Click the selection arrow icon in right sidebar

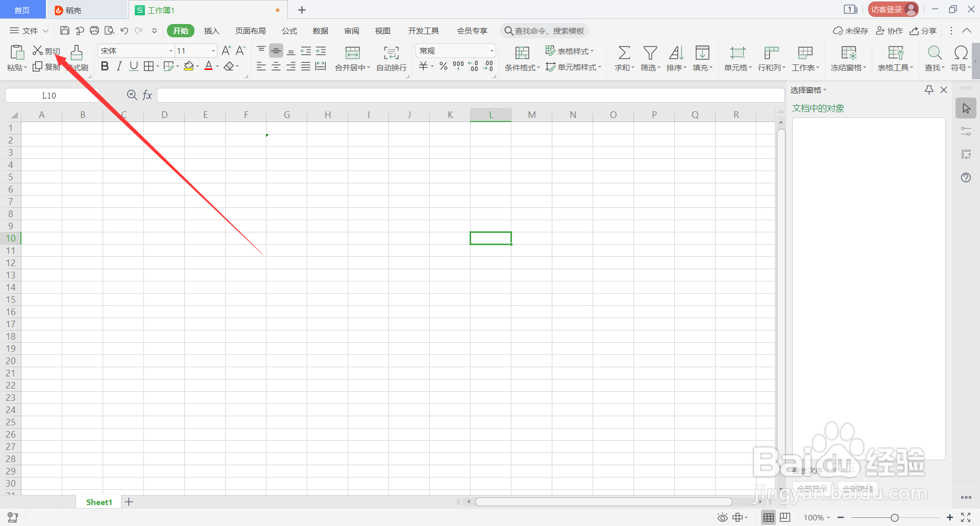point(966,108)
